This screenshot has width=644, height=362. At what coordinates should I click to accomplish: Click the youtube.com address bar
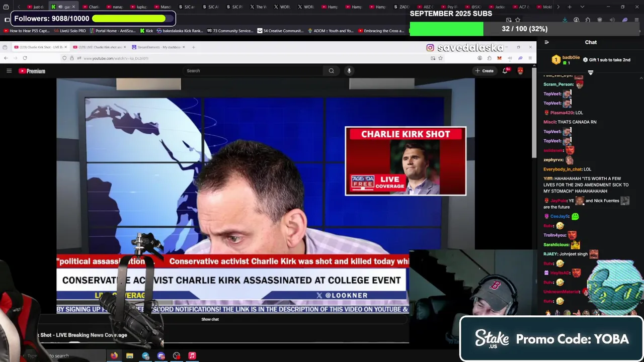(x=252, y=58)
